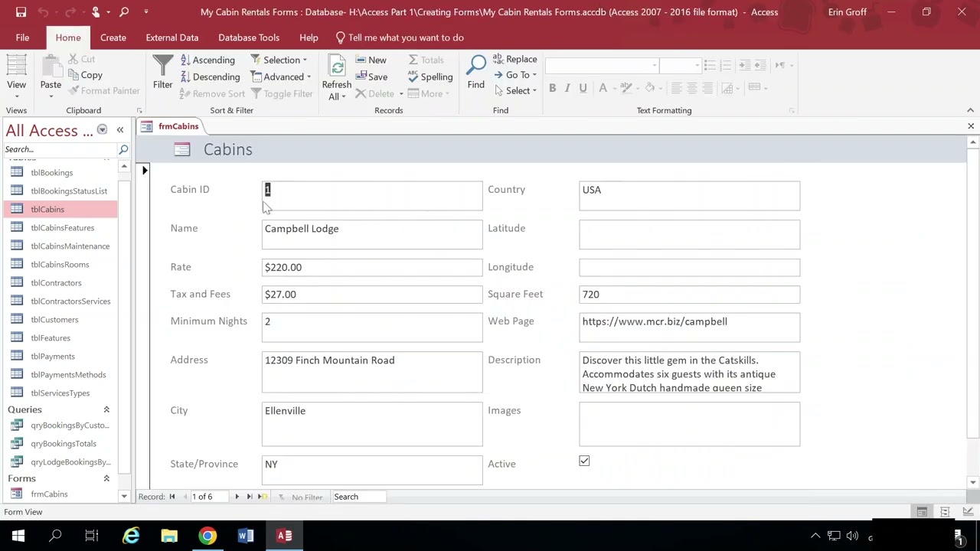Open the File tab

(x=22, y=37)
